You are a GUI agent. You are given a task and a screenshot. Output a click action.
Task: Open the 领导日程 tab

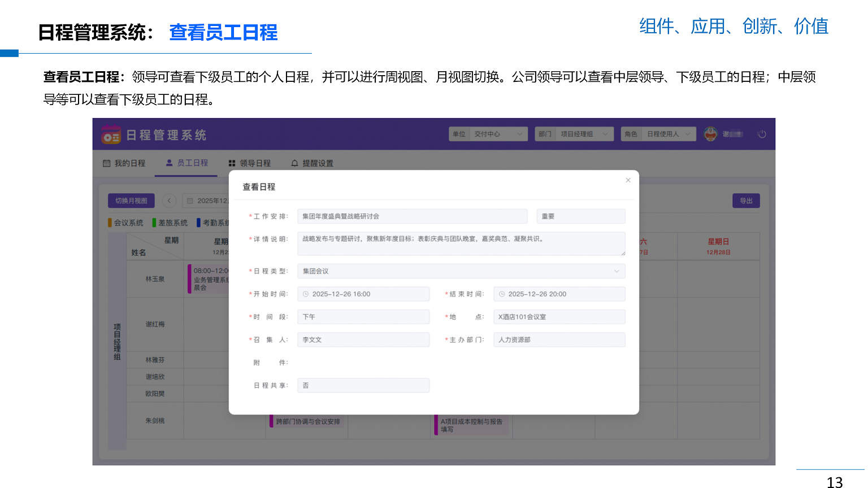pos(249,163)
